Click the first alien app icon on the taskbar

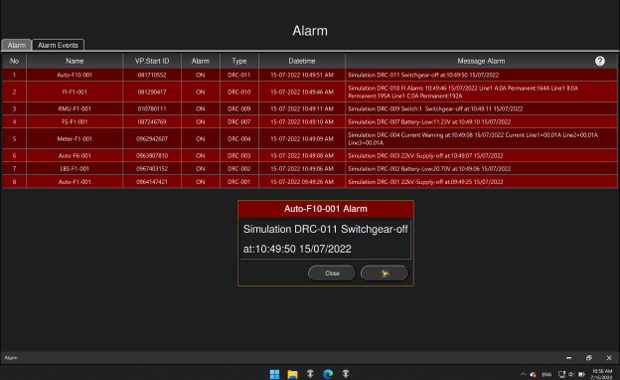(x=310, y=374)
